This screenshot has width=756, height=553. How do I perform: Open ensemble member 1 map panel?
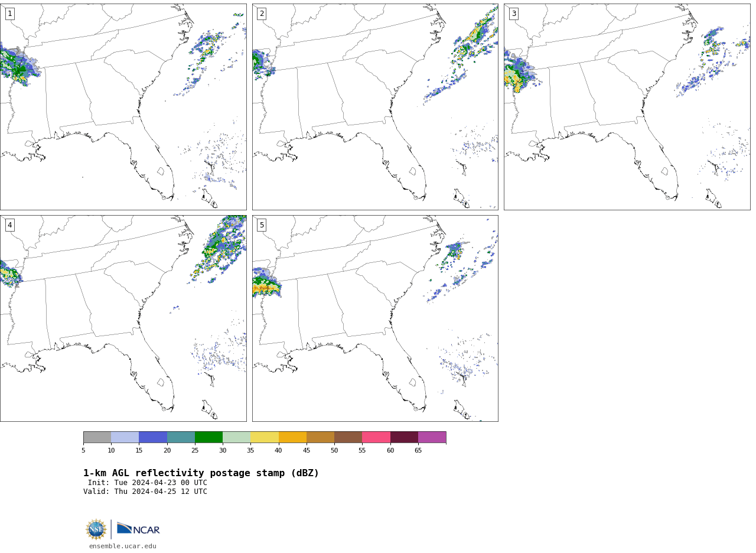coord(123,107)
